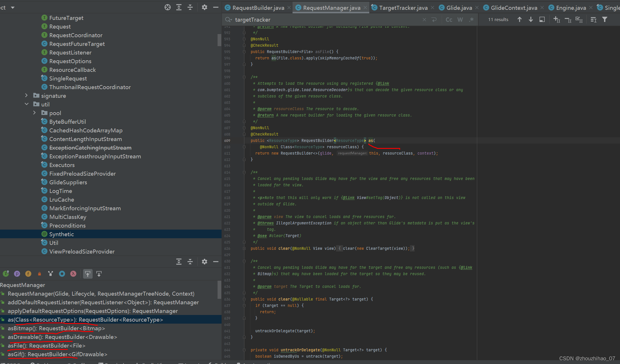
Task: Click the @link tag on line 600
Action: click(383, 83)
